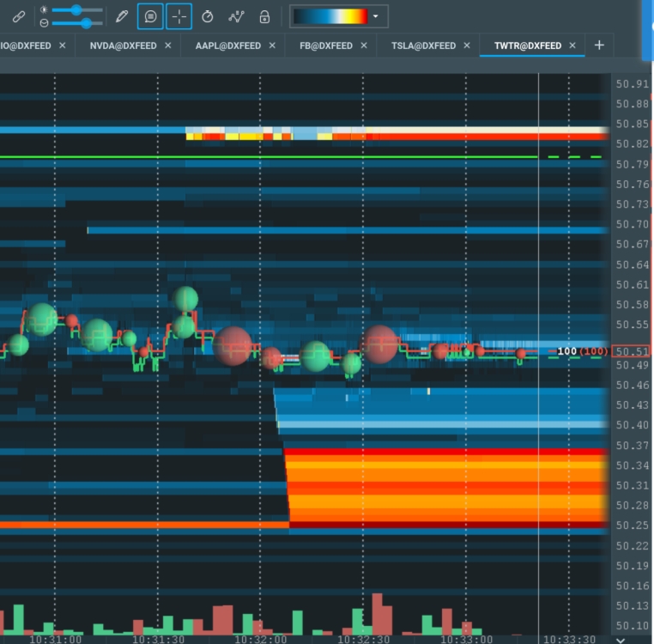The image size is (654, 644).
Task: Click the large red trade bubble on chart
Action: click(380, 344)
